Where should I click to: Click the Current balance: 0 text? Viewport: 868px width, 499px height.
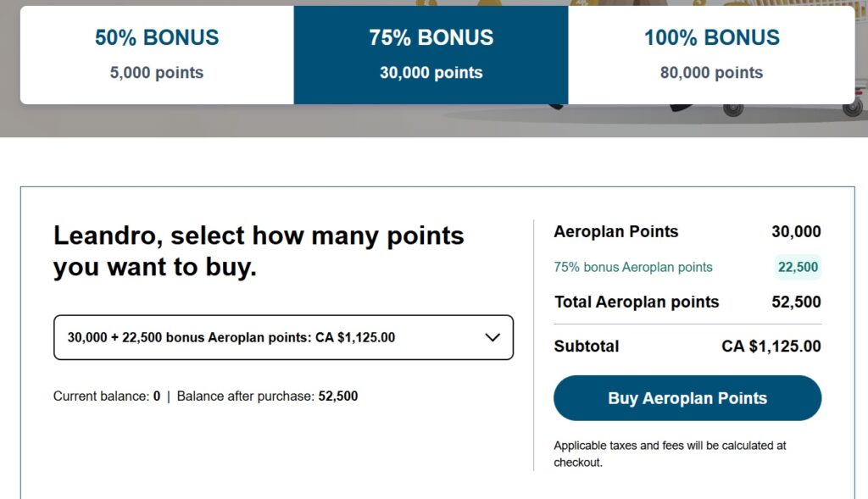click(107, 396)
